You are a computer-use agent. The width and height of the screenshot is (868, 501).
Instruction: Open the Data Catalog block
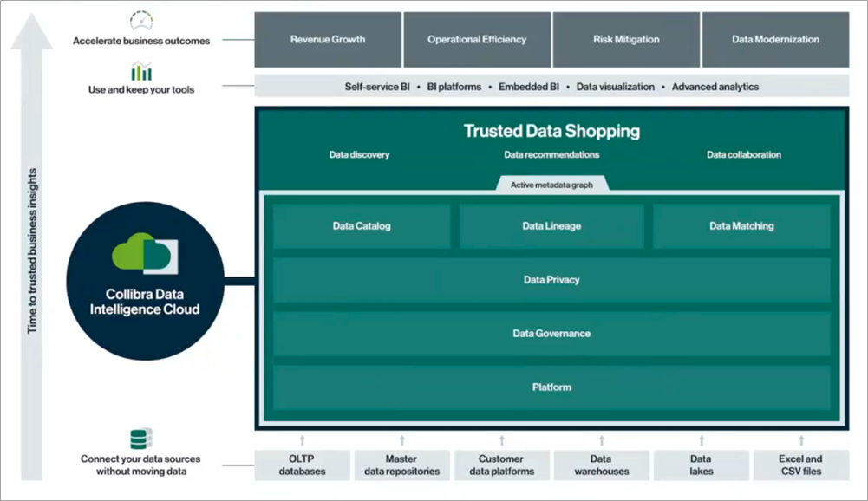point(362,226)
